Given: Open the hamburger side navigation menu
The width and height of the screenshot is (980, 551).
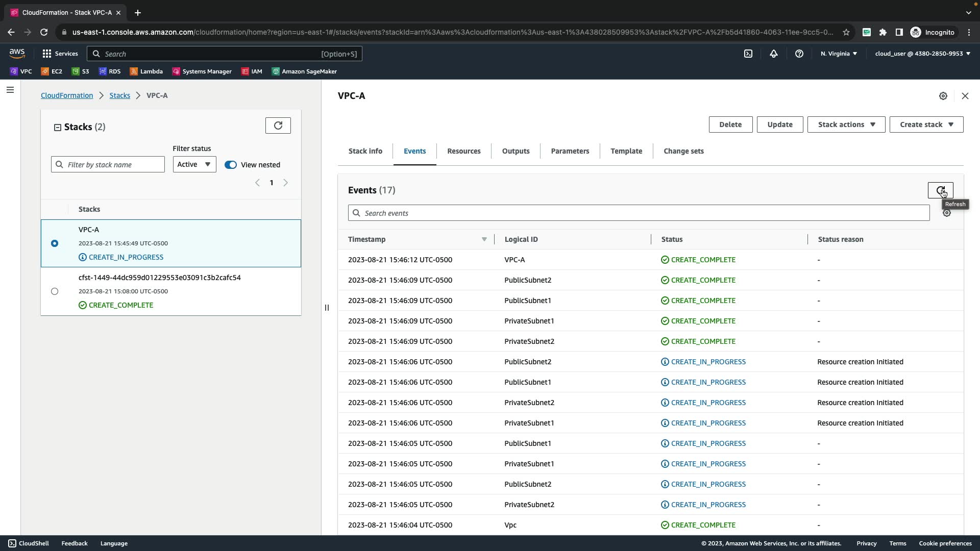Looking at the screenshot, I should point(10,90).
